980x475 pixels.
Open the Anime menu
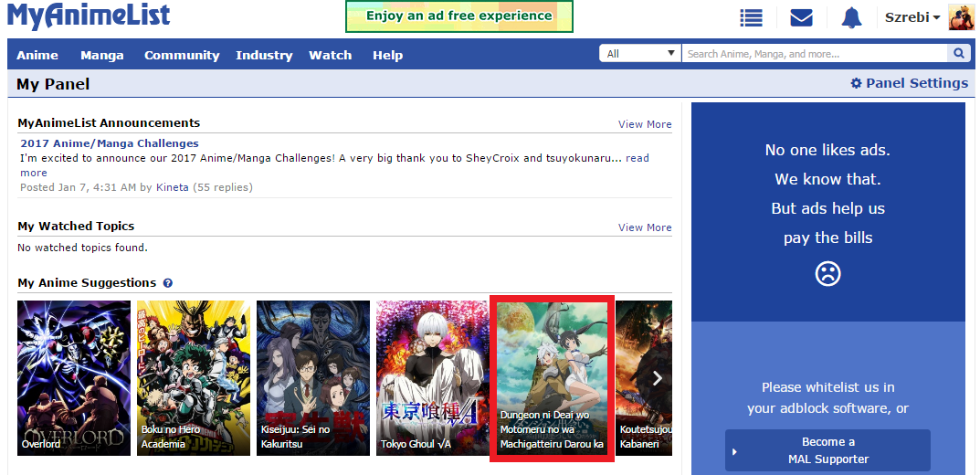point(37,55)
